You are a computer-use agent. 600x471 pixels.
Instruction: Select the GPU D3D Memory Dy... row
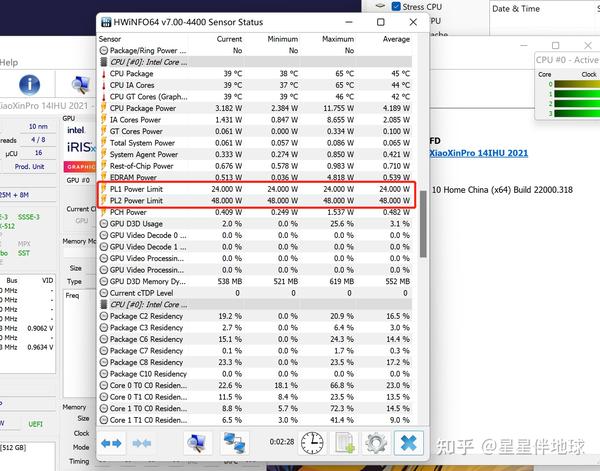coord(255,282)
